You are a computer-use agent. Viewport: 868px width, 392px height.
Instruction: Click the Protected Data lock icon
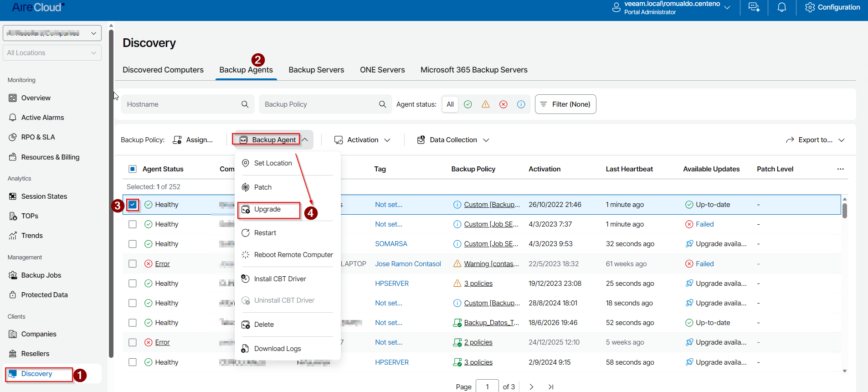click(13, 295)
